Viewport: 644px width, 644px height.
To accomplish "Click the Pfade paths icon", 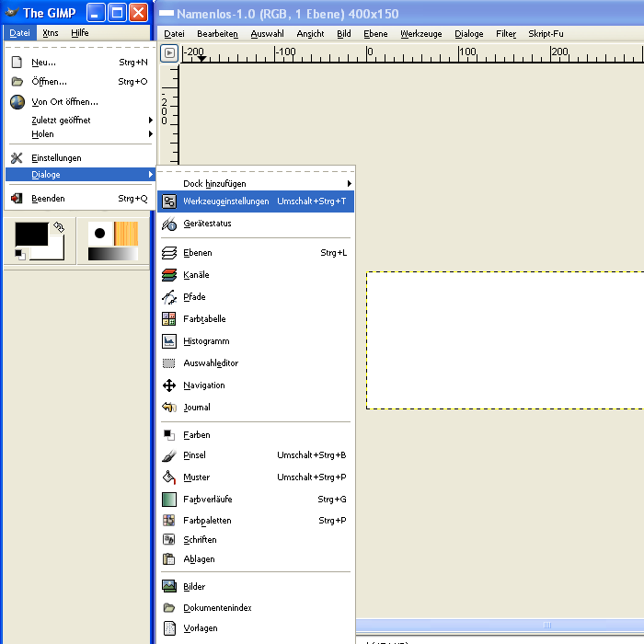I will [168, 297].
